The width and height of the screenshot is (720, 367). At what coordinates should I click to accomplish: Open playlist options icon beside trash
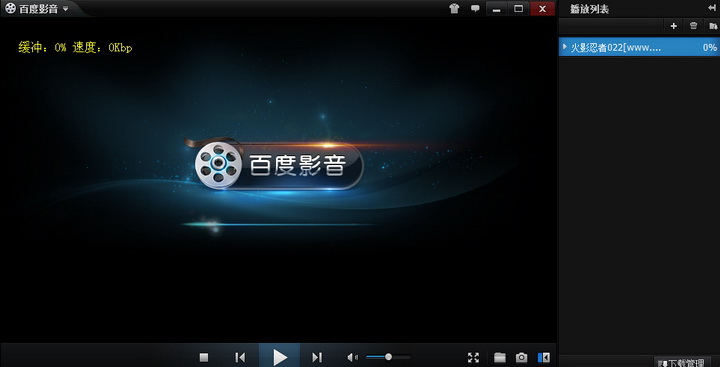point(713,26)
